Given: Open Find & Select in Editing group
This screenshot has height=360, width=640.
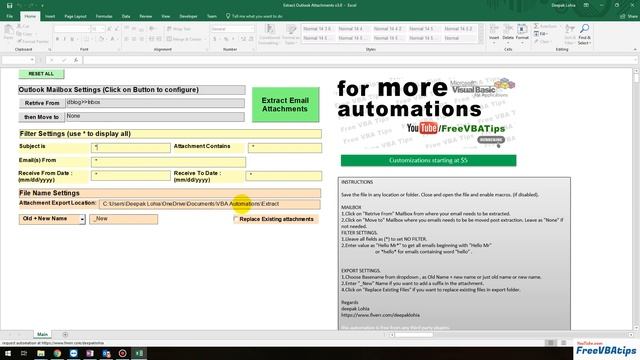Looking at the screenshot, I should [x=584, y=34].
